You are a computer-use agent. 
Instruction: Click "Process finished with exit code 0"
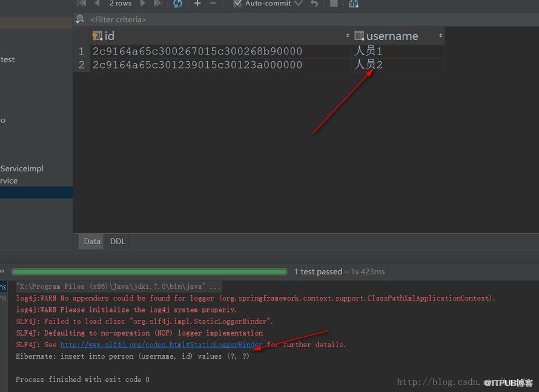(82, 379)
